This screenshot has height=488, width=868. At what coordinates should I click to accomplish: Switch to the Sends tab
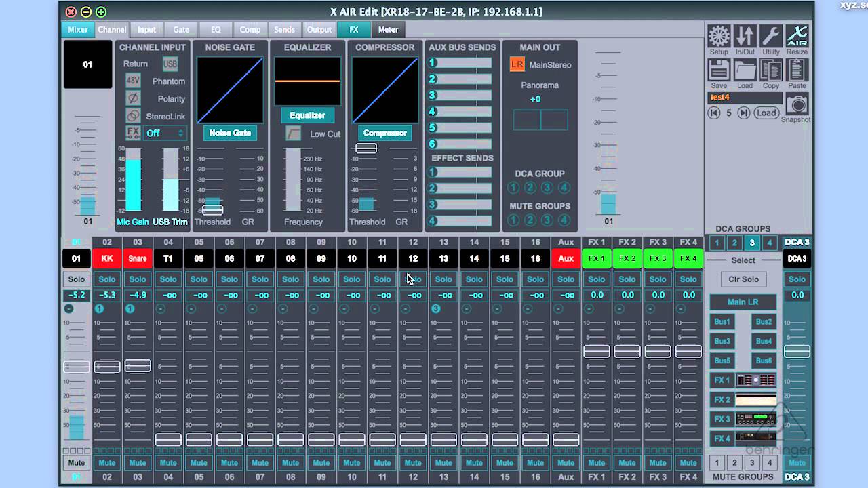click(285, 30)
